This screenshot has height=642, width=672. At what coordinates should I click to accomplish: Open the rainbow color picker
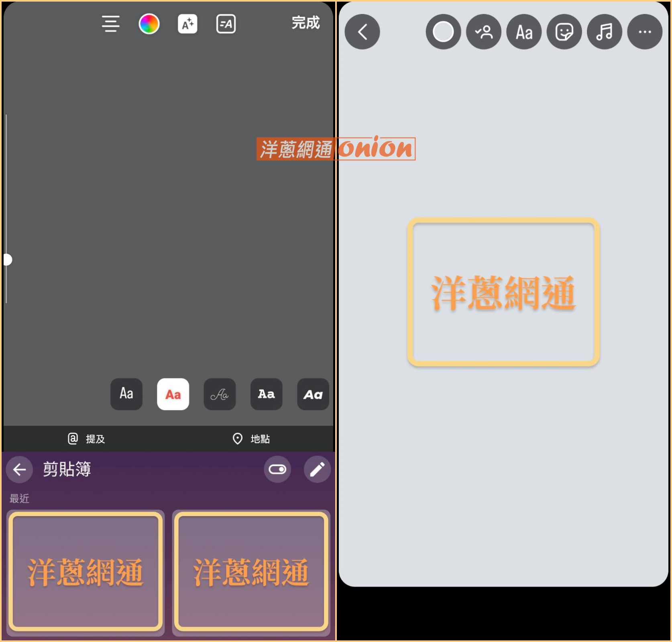tap(149, 24)
